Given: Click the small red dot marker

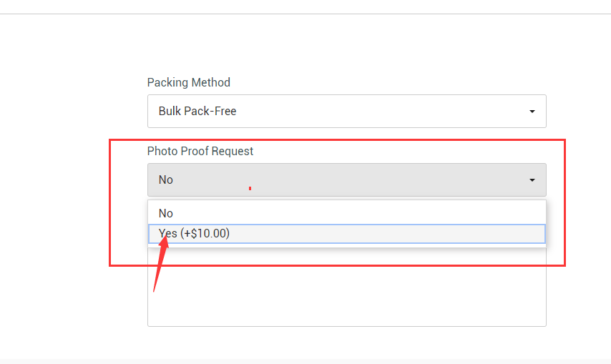Looking at the screenshot, I should click(x=250, y=188).
